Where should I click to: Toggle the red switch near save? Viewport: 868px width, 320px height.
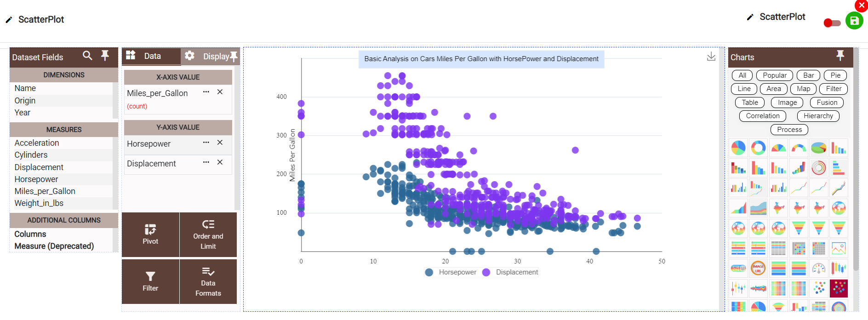pyautogui.click(x=832, y=23)
